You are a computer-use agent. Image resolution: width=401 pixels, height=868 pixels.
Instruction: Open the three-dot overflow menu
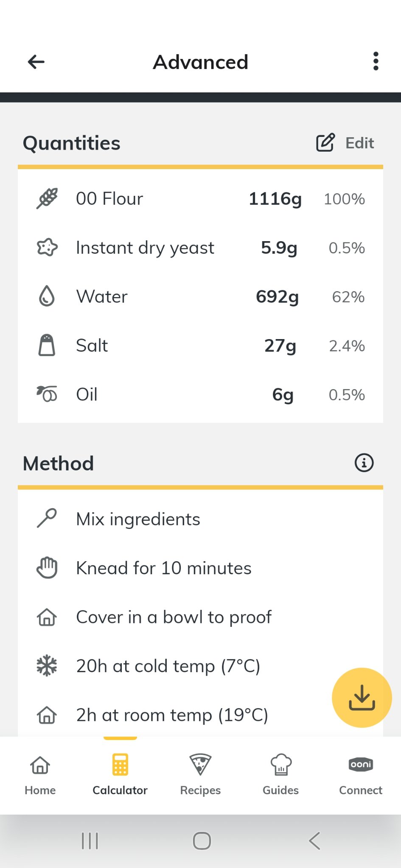click(x=376, y=61)
